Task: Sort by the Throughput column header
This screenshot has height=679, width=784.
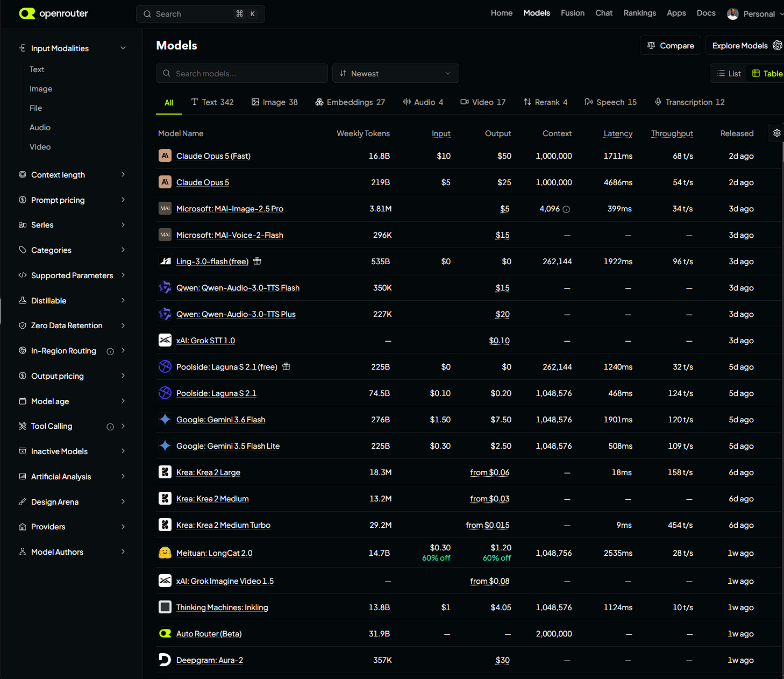Action: [x=672, y=133]
